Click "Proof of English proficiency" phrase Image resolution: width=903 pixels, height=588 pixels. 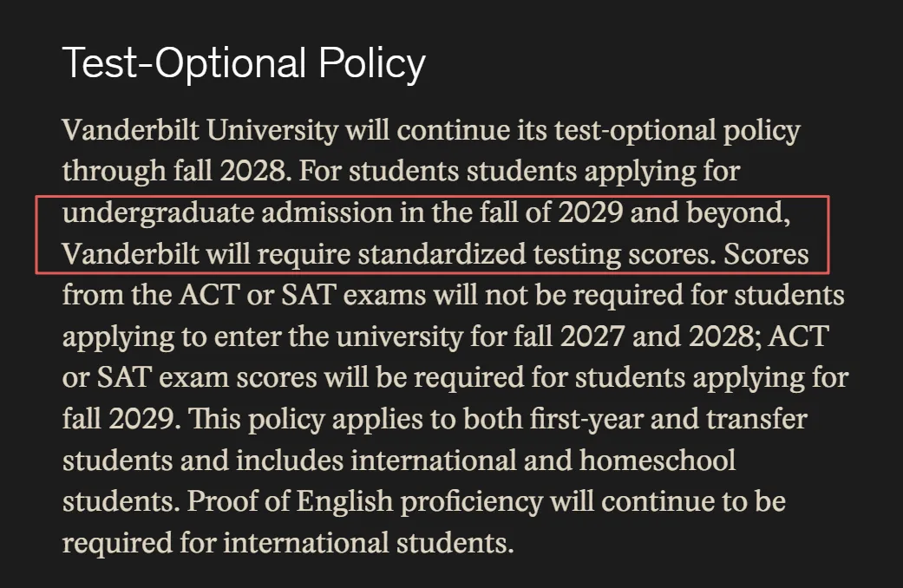(x=364, y=501)
